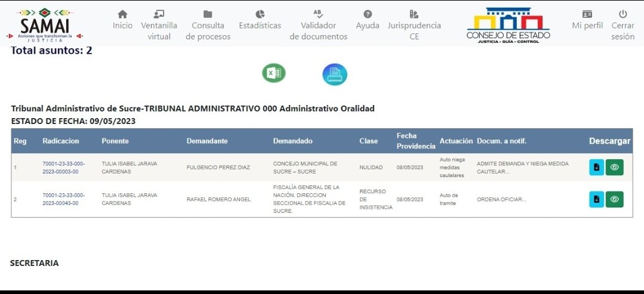Click fecha 08/05/2023 in row 1

pos(409,168)
